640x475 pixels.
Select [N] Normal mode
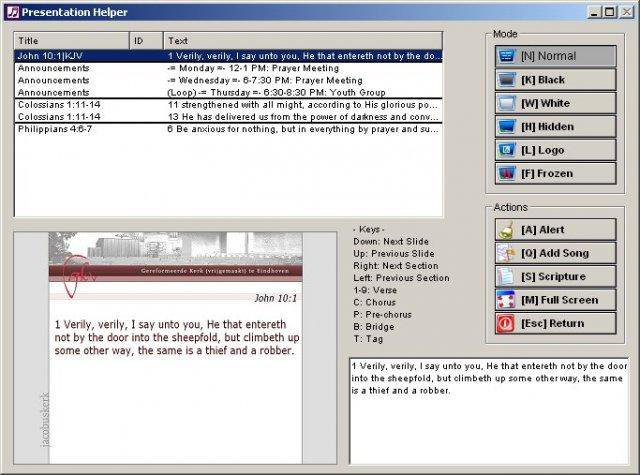556,56
